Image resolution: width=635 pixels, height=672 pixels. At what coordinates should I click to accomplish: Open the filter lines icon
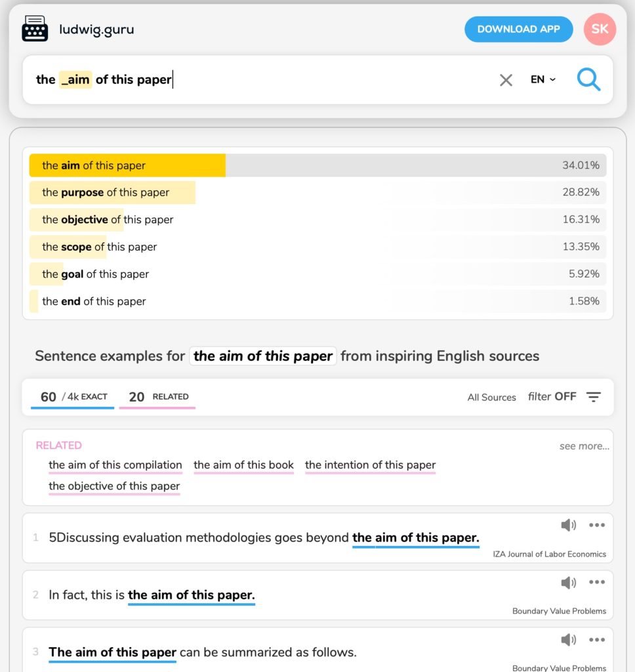click(594, 397)
